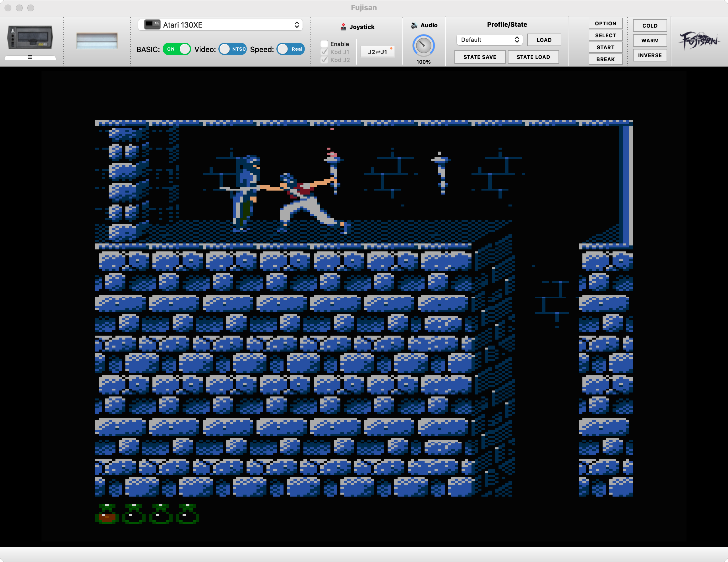728x562 pixels.
Task: Toggle the Kbd J1 checkbox
Action: click(324, 52)
